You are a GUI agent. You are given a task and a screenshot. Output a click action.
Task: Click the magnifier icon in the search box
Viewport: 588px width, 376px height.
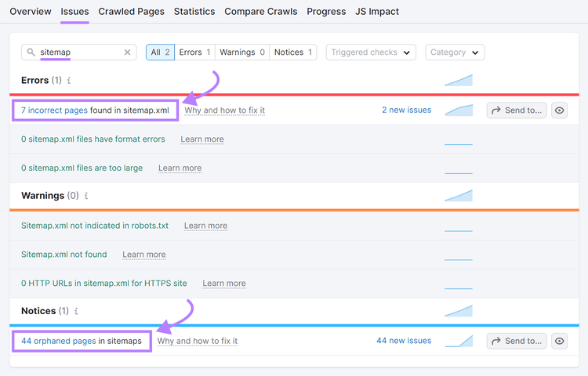[x=31, y=52]
